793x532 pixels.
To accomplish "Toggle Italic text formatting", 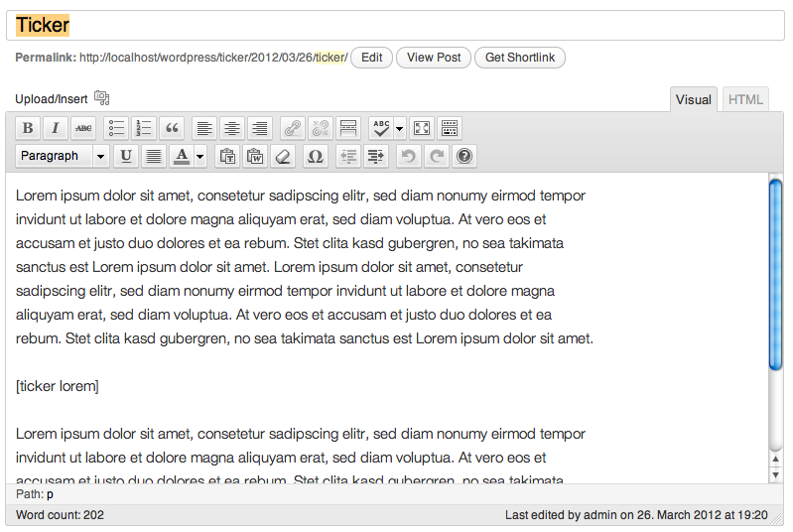I will 56,128.
